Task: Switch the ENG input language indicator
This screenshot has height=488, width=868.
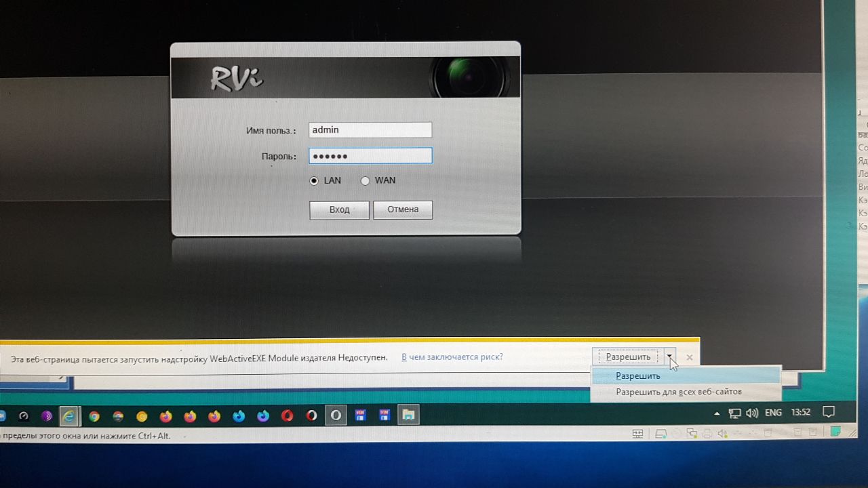Action: pyautogui.click(x=773, y=413)
